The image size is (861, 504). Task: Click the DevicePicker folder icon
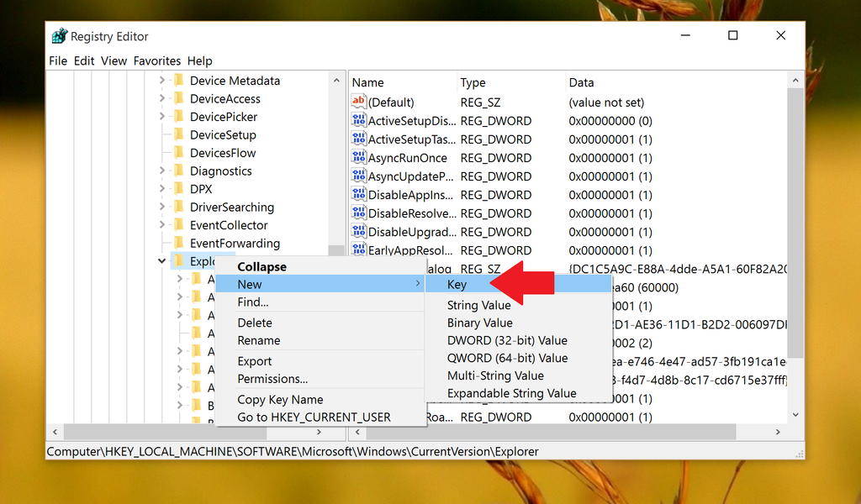179,117
